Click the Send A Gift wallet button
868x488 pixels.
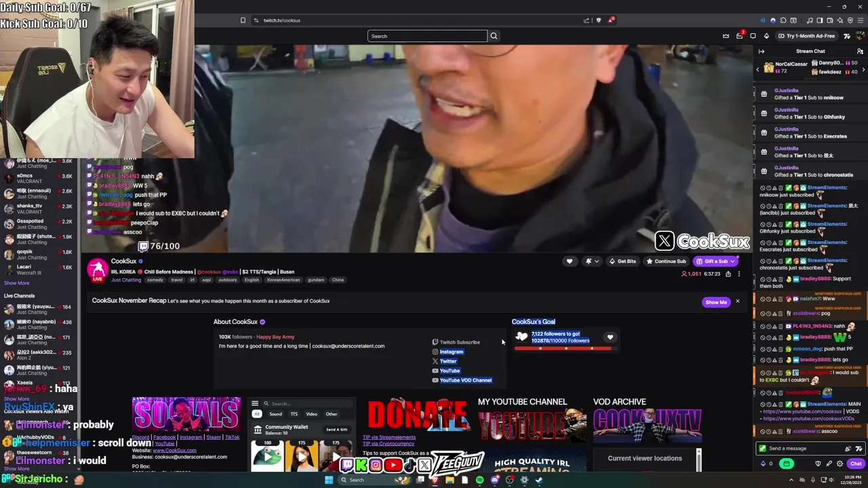(337, 430)
